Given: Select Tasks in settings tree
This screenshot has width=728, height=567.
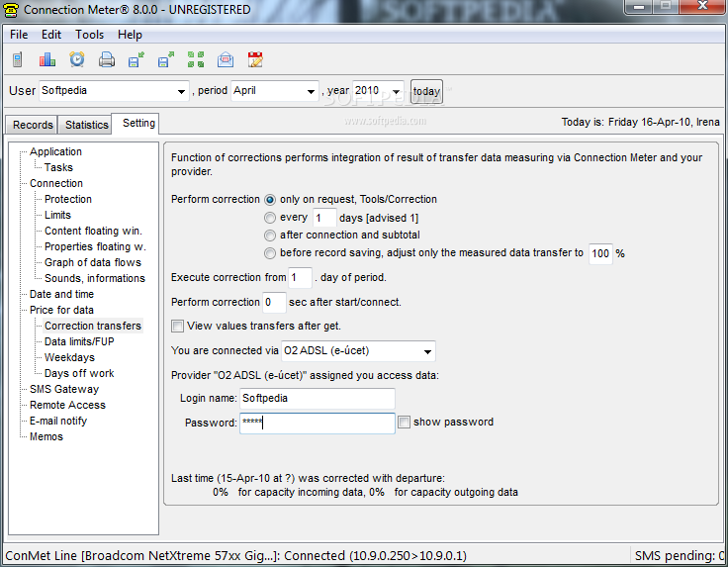Looking at the screenshot, I should (x=58, y=167).
